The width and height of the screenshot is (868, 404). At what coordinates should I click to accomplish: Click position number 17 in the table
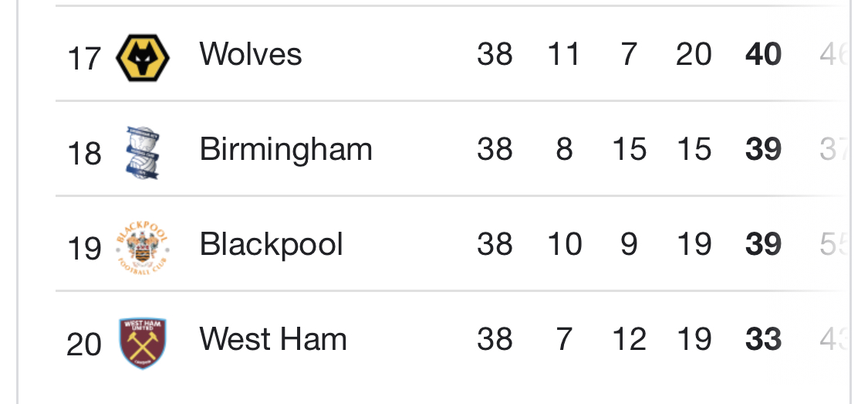pos(84,59)
